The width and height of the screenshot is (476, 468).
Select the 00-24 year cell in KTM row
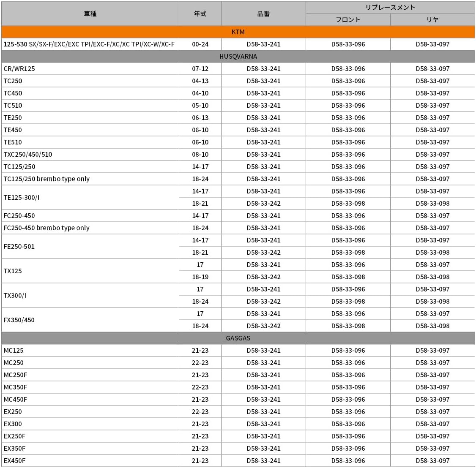[200, 44]
